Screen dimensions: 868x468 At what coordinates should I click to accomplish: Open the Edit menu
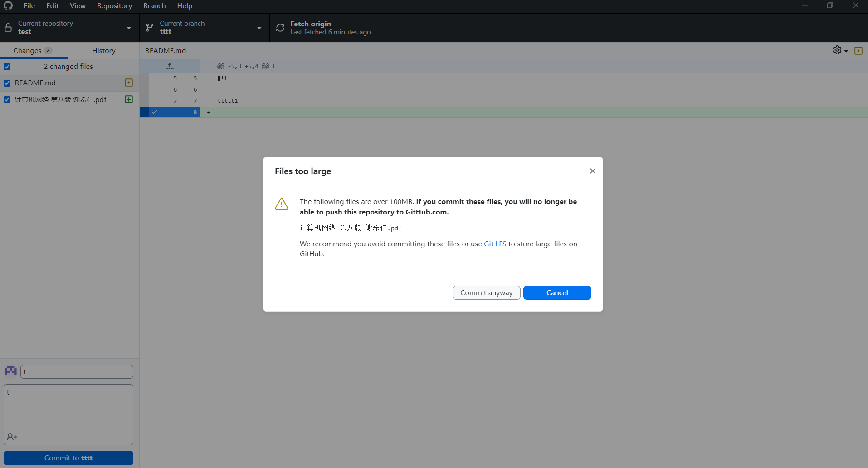[52, 5]
